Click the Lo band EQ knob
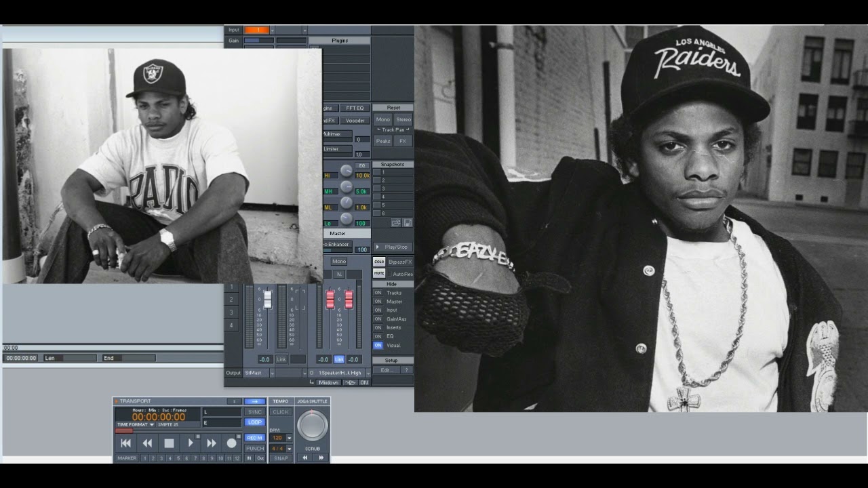Image resolution: width=868 pixels, height=488 pixels. pyautogui.click(x=347, y=218)
